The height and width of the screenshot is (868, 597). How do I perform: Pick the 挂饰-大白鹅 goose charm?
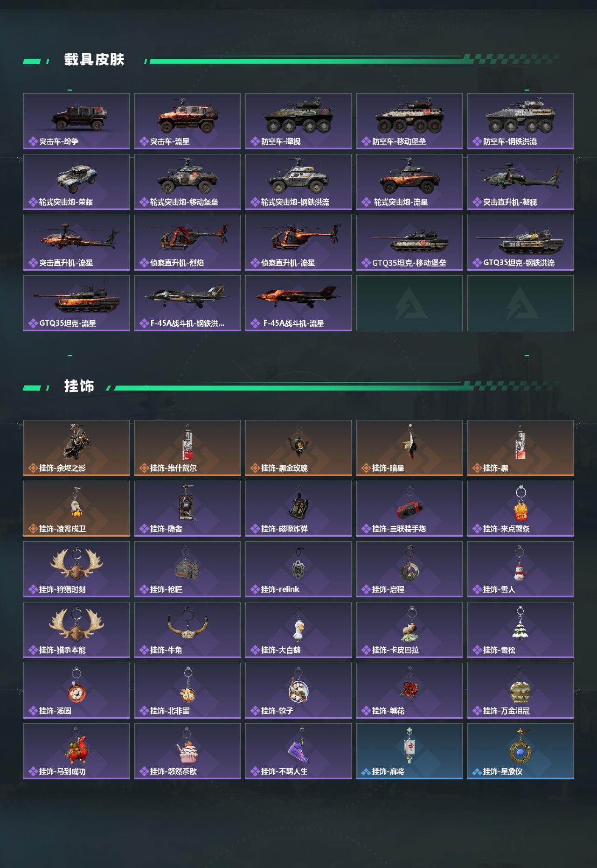tap(298, 630)
